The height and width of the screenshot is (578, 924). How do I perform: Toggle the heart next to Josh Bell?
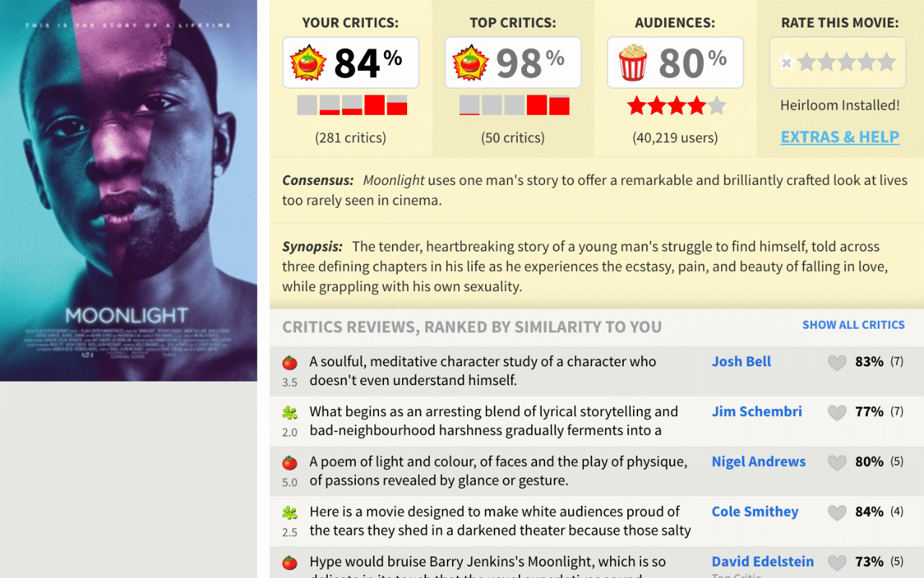coord(837,362)
